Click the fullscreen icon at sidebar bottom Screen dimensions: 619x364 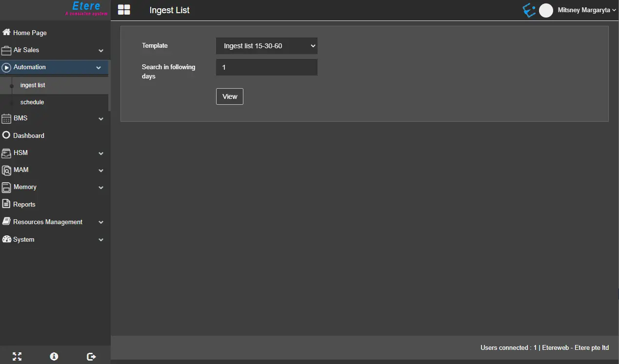[17, 356]
